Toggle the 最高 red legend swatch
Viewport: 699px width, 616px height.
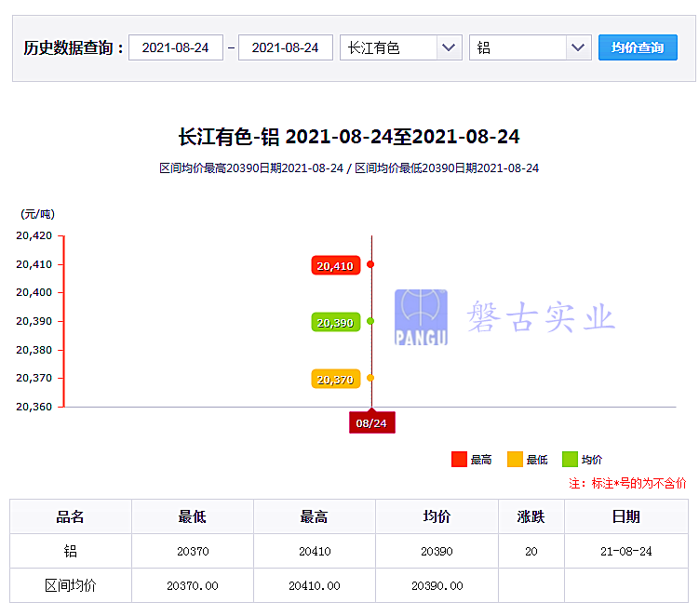point(459,459)
